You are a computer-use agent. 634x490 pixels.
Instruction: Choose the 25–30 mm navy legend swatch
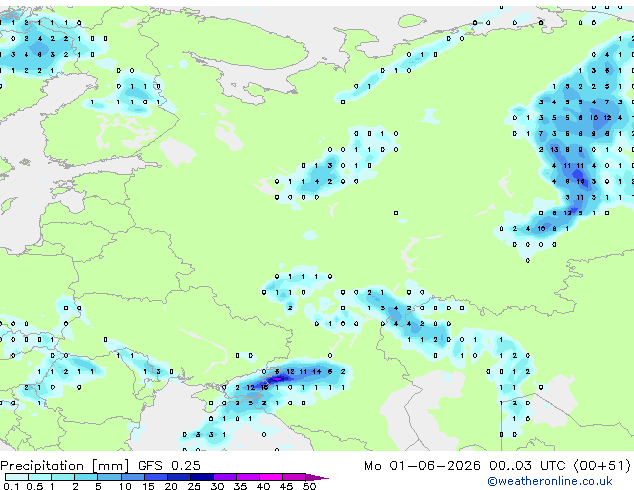tap(202, 477)
